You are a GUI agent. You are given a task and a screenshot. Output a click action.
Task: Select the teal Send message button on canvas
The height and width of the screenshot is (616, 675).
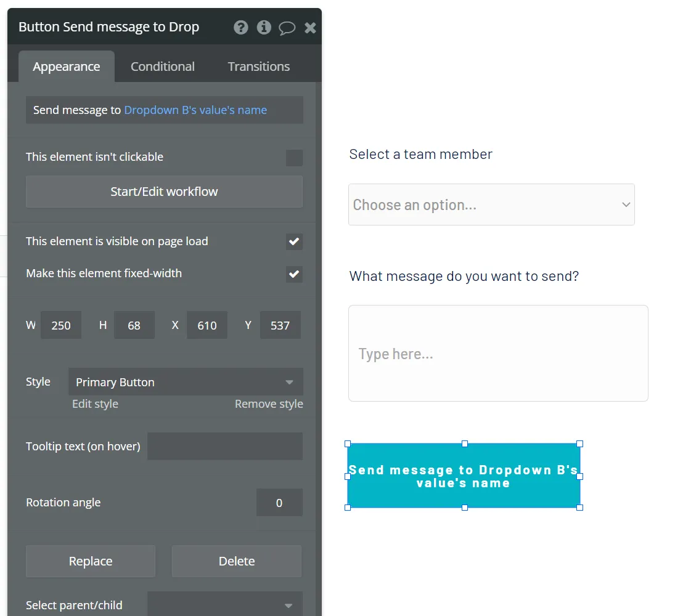click(464, 476)
